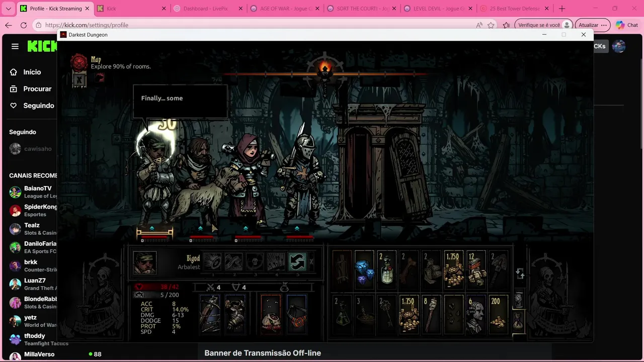Click Bigod's hero portrait in panel

(x=144, y=262)
